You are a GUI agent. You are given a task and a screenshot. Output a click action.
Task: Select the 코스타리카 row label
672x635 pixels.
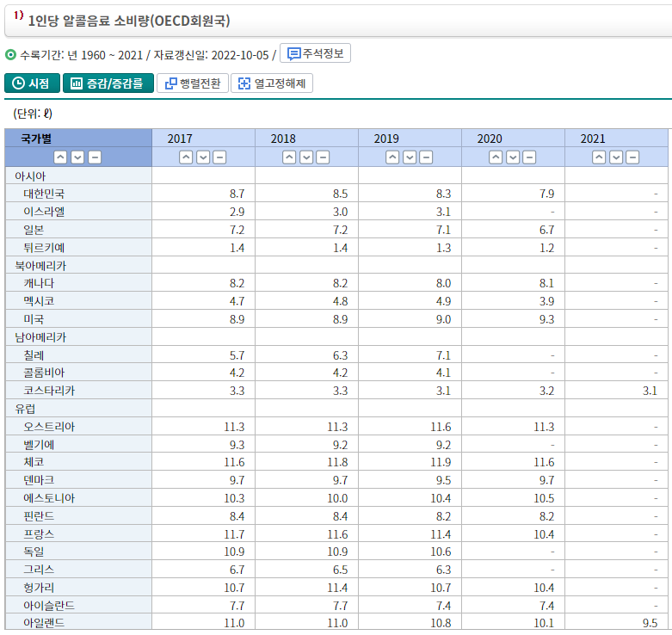click(x=49, y=391)
